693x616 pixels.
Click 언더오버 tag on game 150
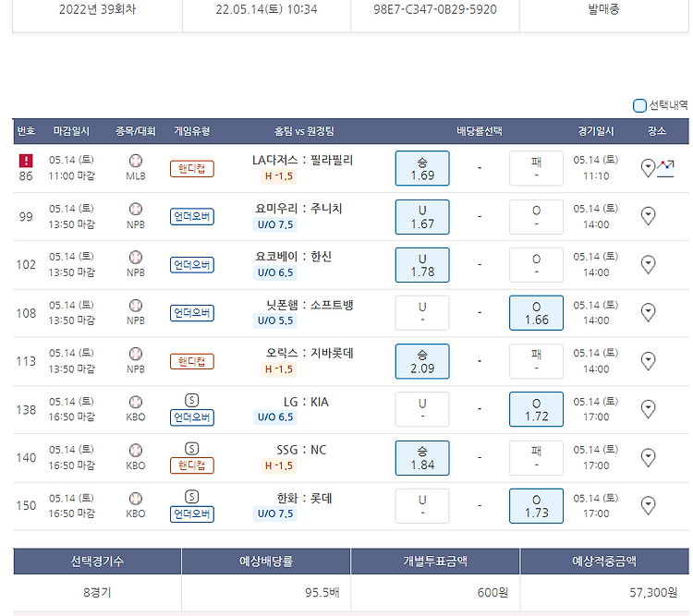192,513
